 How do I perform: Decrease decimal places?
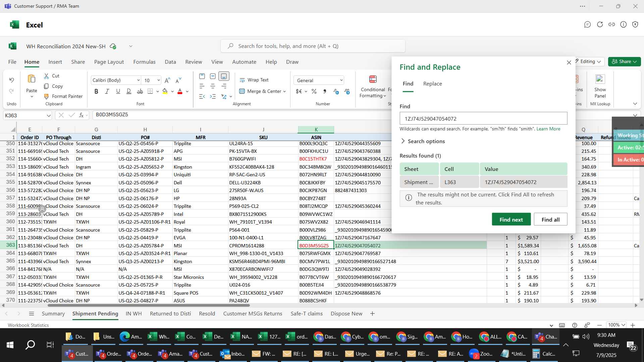point(336,92)
